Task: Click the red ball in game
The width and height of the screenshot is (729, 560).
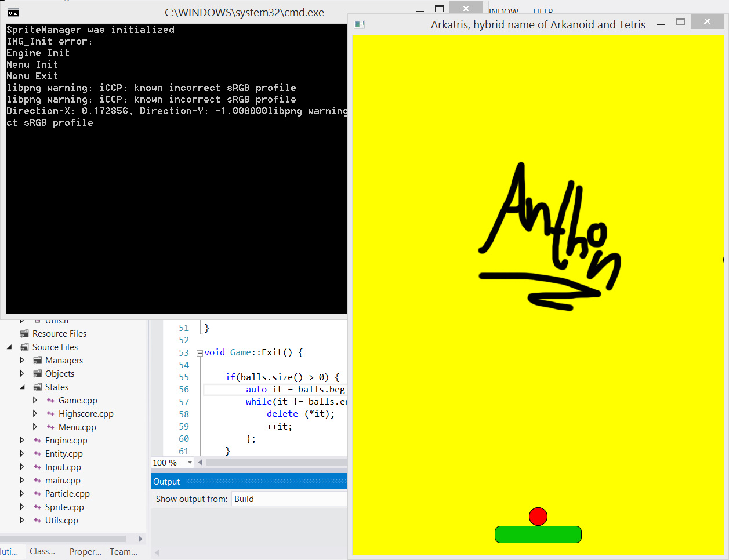Action: tap(538, 516)
